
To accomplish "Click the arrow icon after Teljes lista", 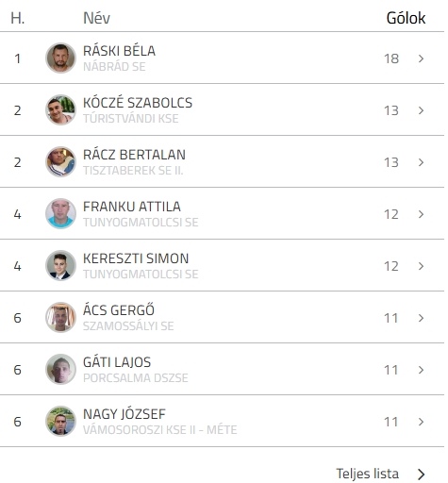I will pos(422,474).
